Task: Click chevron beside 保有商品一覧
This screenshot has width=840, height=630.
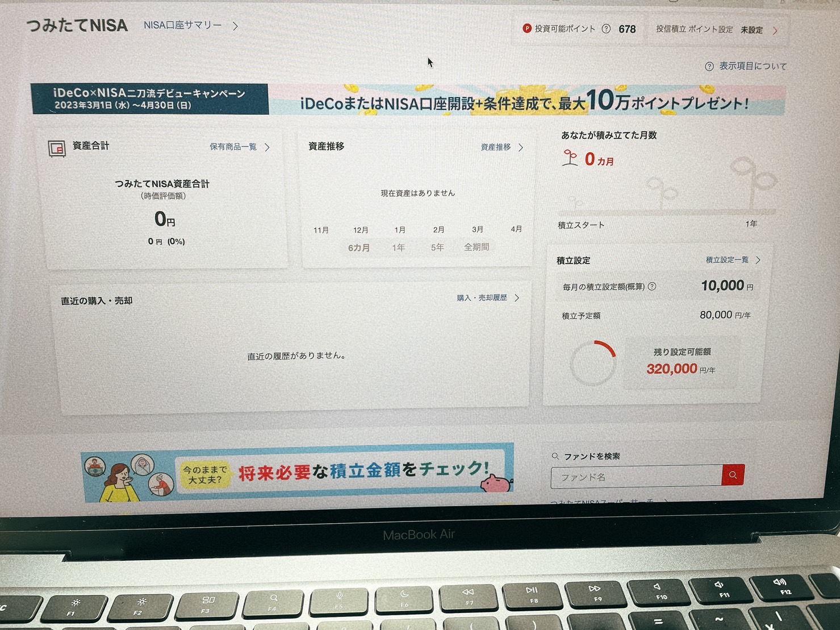Action: tap(267, 147)
